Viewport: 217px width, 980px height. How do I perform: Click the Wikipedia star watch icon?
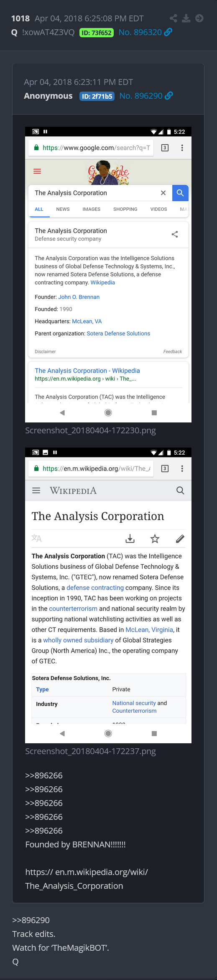coord(155,539)
